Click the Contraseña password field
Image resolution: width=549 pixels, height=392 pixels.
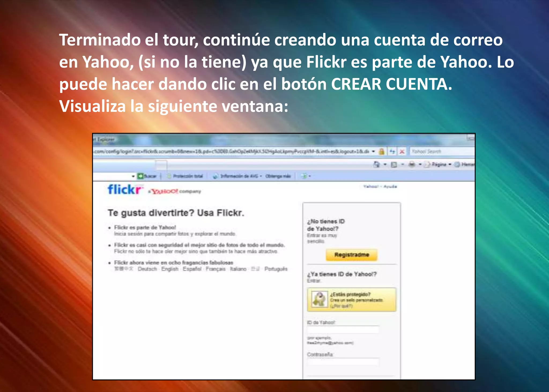point(343,362)
